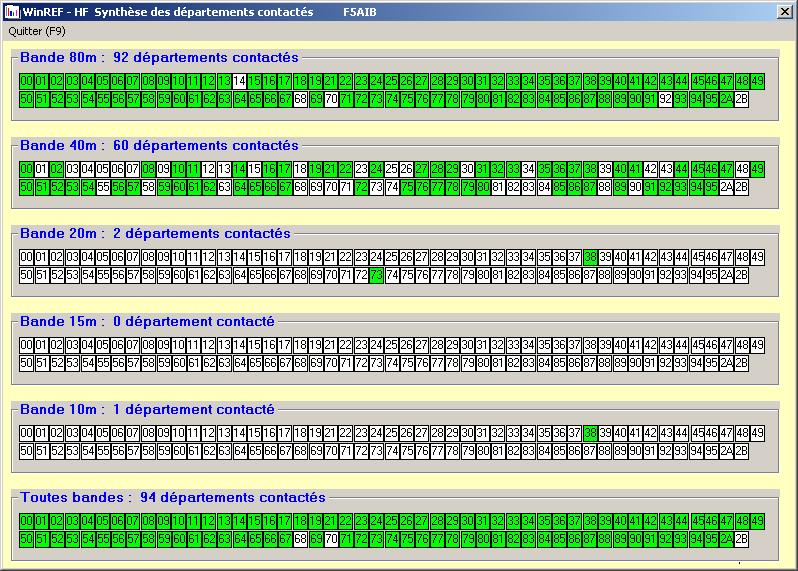798x571 pixels.
Task: Select department 2B in Toutes bandes
Action: pos(741,539)
